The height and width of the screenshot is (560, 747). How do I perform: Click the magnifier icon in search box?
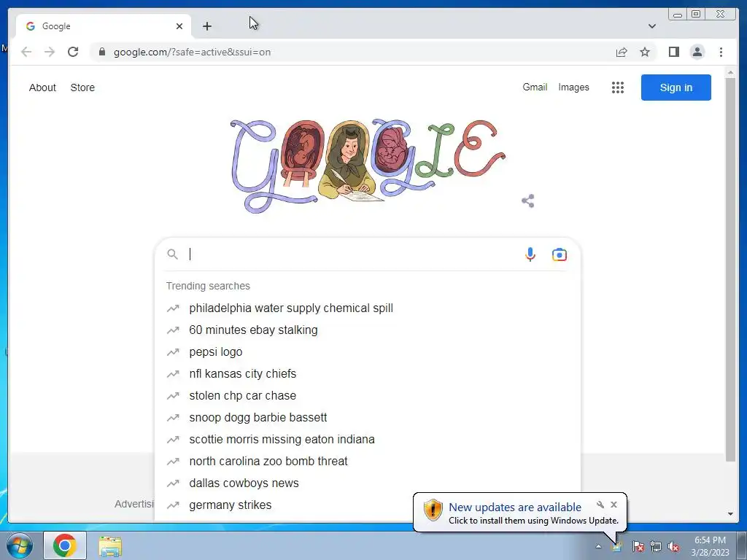tap(172, 254)
